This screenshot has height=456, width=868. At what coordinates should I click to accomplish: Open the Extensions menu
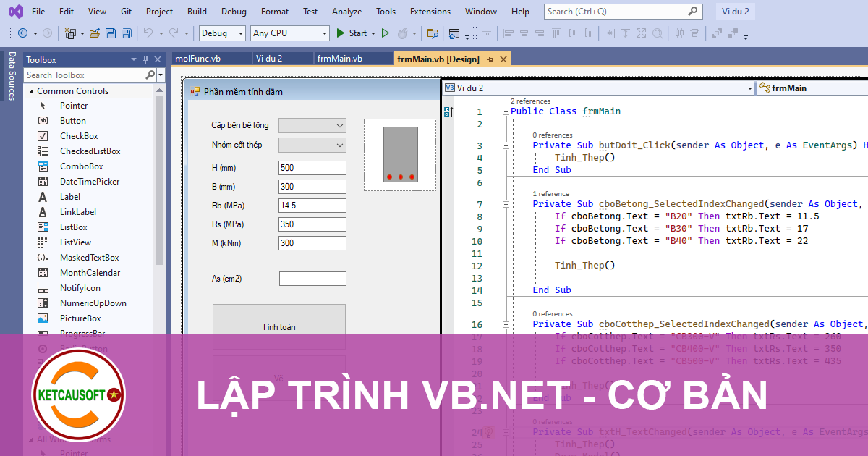(x=430, y=12)
